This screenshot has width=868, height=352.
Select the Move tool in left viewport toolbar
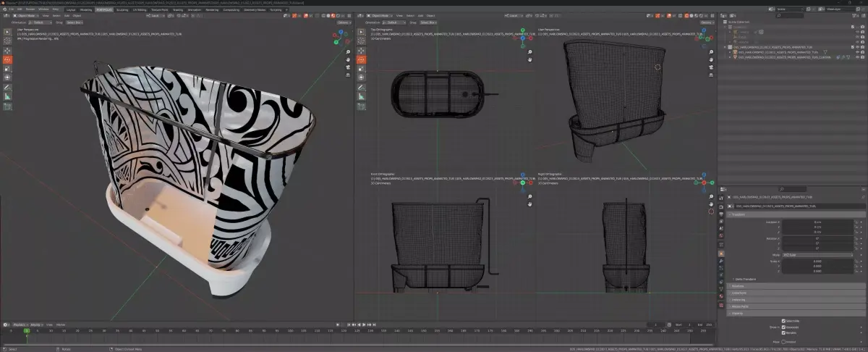7,51
